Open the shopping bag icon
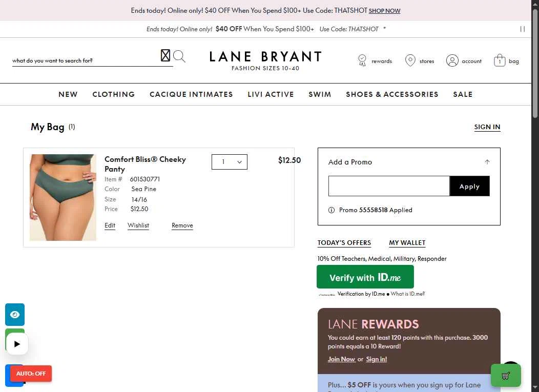 pos(500,60)
